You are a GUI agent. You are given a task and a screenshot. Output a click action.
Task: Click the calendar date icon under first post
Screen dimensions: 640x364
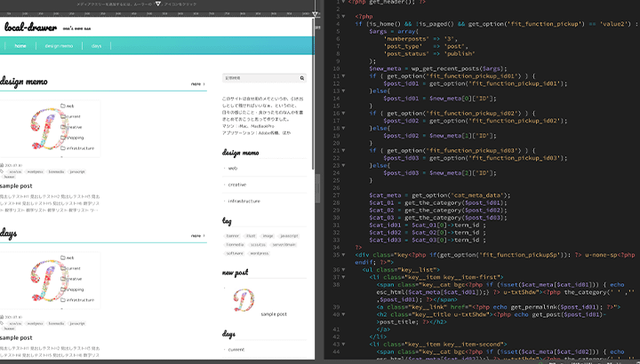3,165
